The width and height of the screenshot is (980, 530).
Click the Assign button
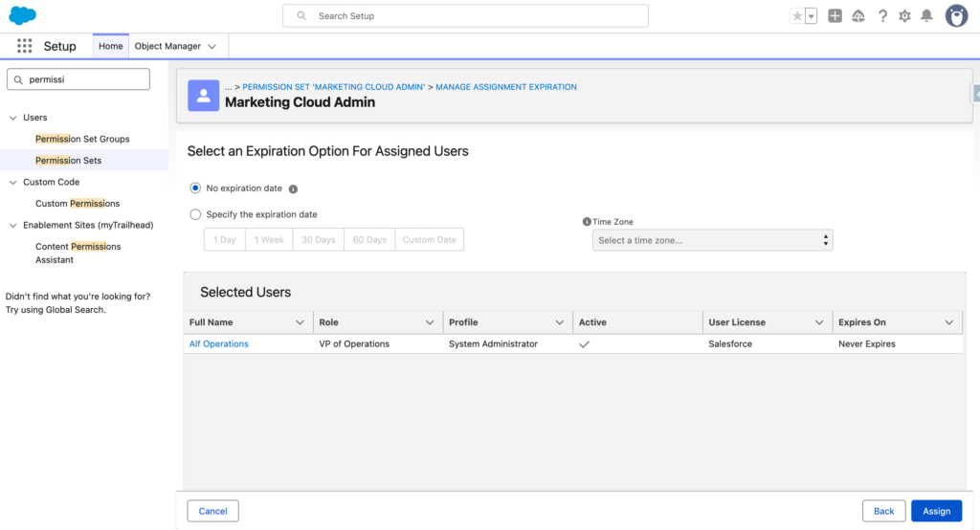(x=936, y=511)
